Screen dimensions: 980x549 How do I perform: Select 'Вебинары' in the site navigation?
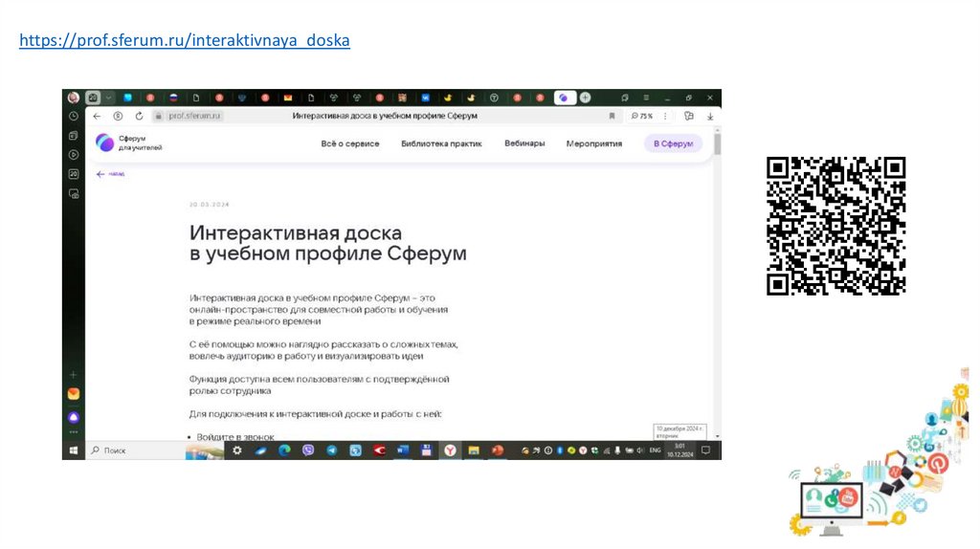point(524,143)
